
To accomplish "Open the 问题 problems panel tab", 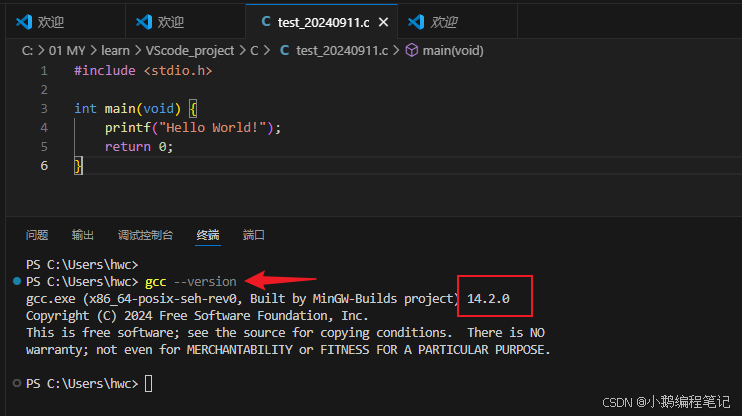I will 37,235.
